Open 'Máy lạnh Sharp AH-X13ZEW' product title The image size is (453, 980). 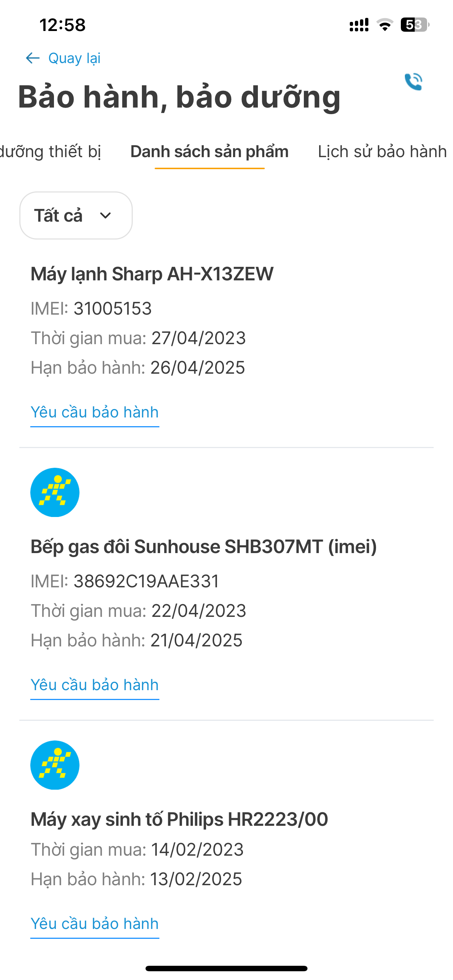[x=152, y=274]
